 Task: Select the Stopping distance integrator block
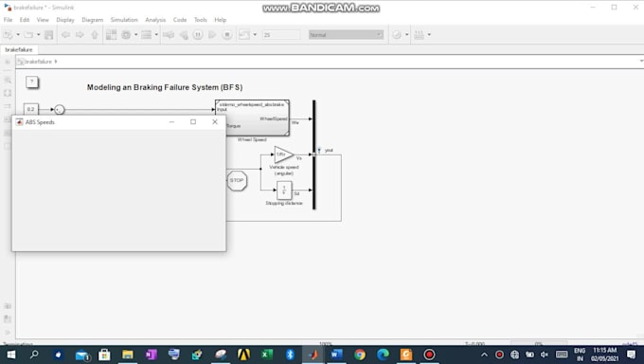[x=284, y=190]
